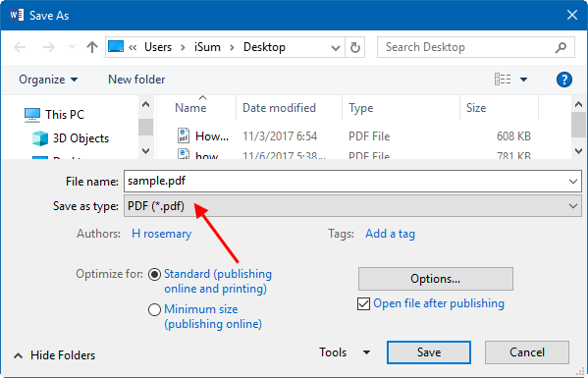Edit author H rosemary
The image size is (588, 378).
click(162, 234)
